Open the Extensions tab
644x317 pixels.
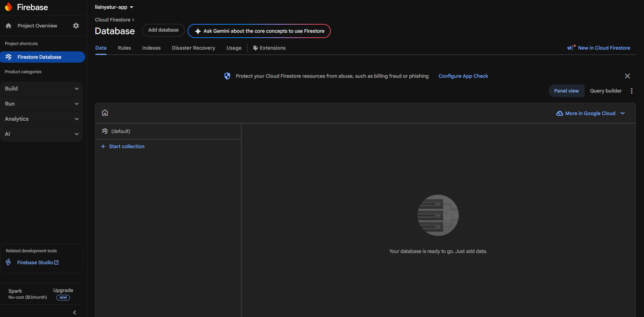pos(269,48)
